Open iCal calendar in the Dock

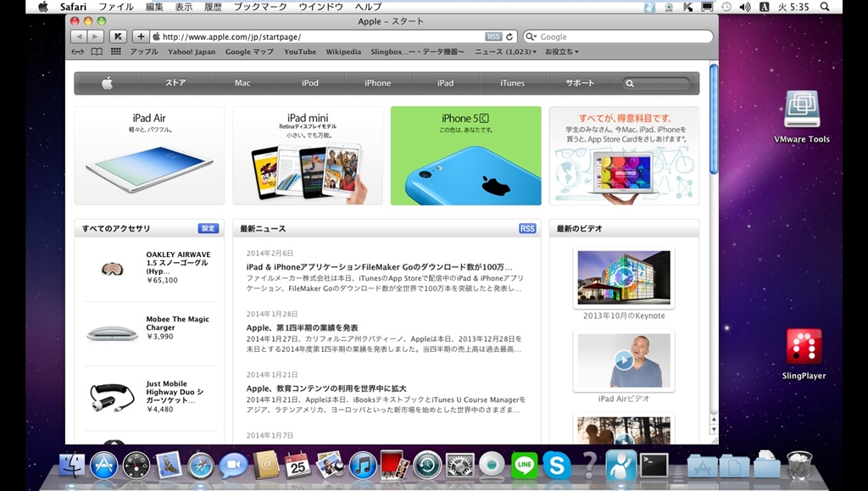[298, 465]
